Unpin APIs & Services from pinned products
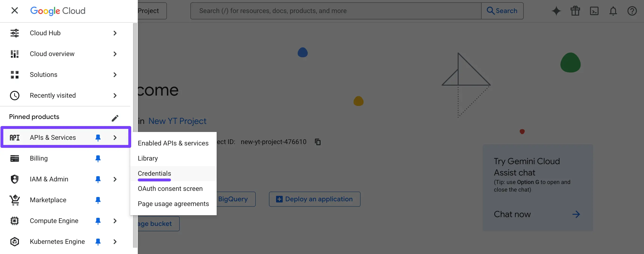The height and width of the screenshot is (254, 644). [98, 137]
